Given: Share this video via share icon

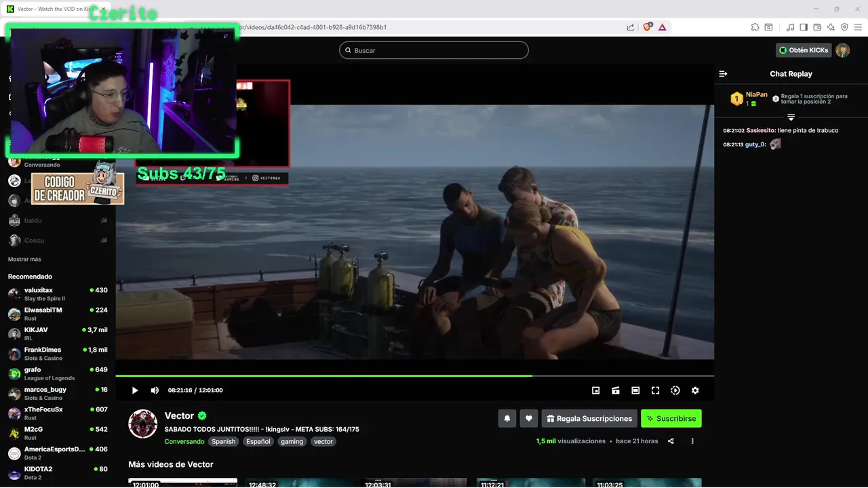Looking at the screenshot, I should [671, 441].
